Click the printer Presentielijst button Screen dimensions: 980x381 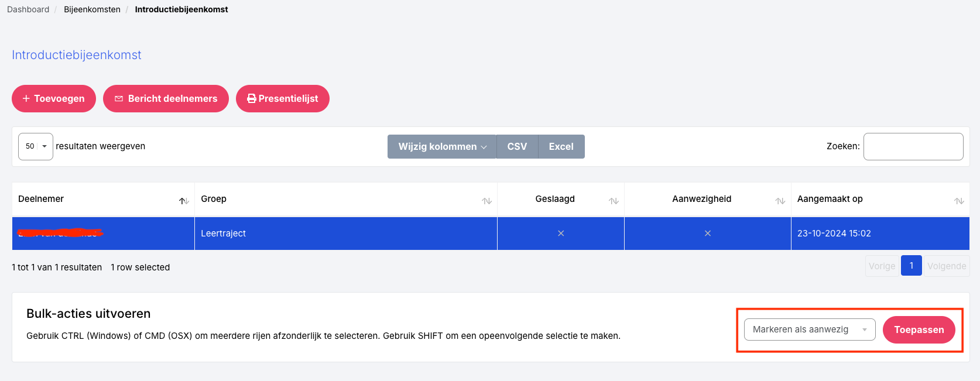pos(283,99)
